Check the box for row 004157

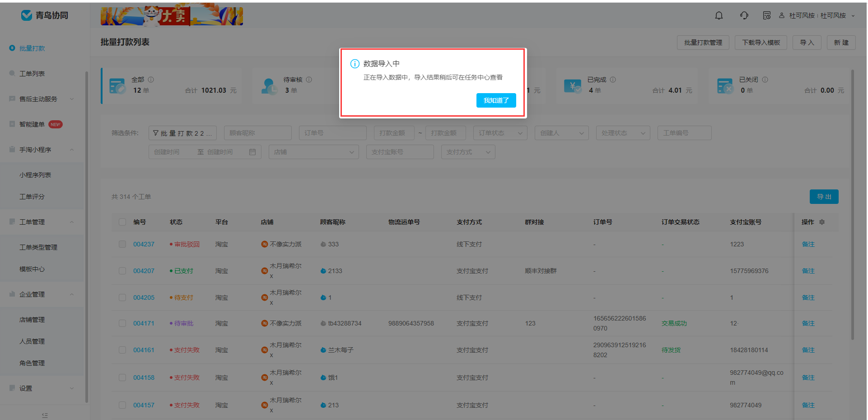[x=122, y=405]
